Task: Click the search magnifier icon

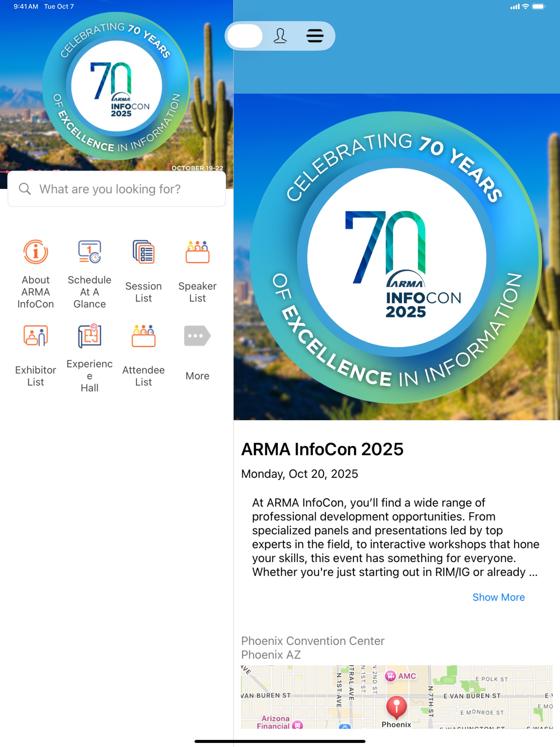Action: pos(25,189)
